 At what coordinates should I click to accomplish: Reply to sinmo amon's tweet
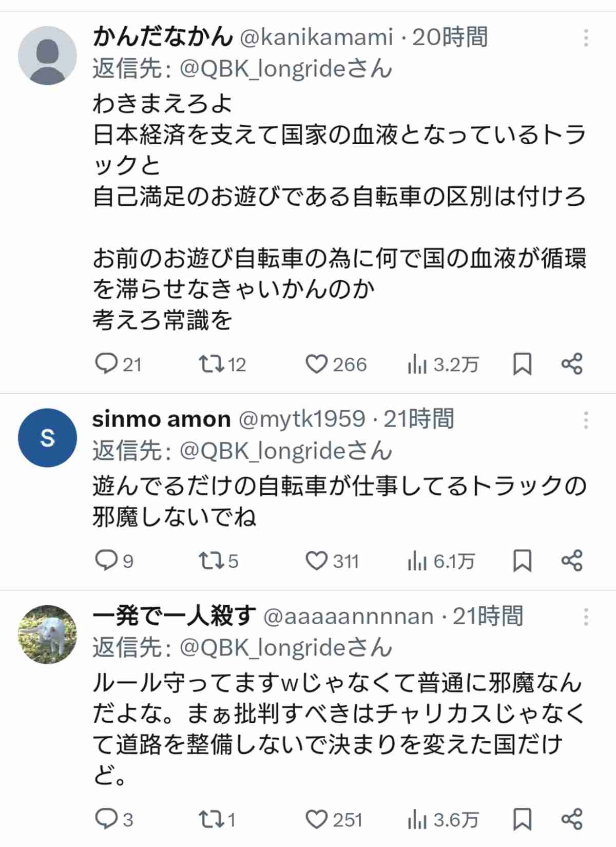[x=106, y=560]
